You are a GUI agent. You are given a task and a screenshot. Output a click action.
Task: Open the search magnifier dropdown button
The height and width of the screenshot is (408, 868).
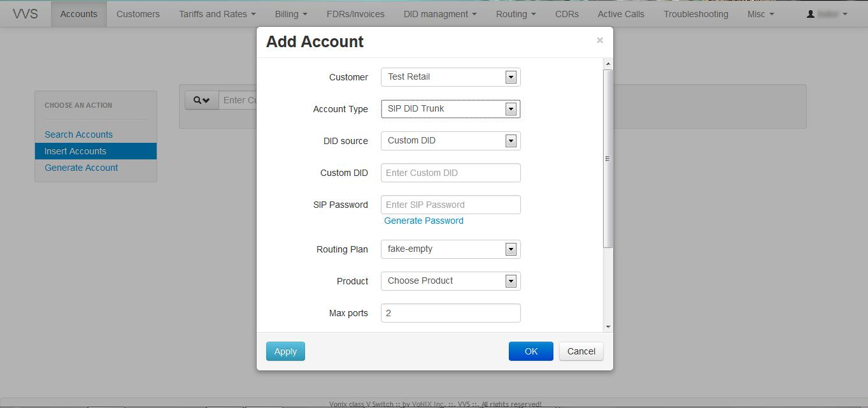pos(201,100)
